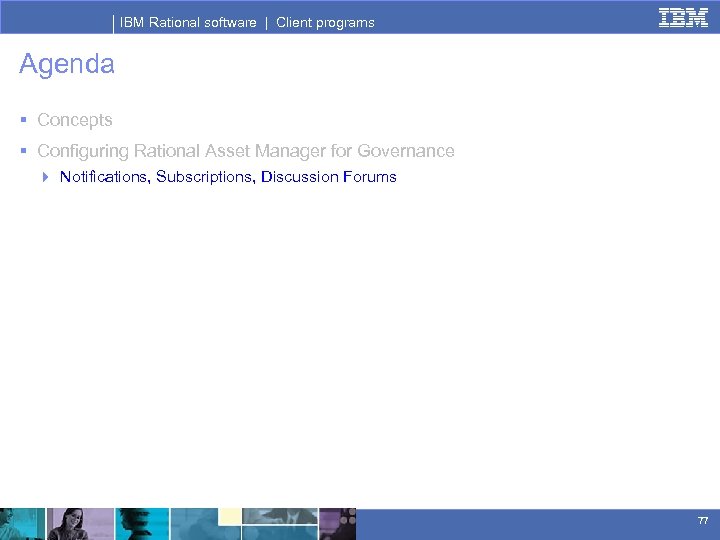720x540 pixels.
Task: Click the slide number 77
Action: [703, 520]
